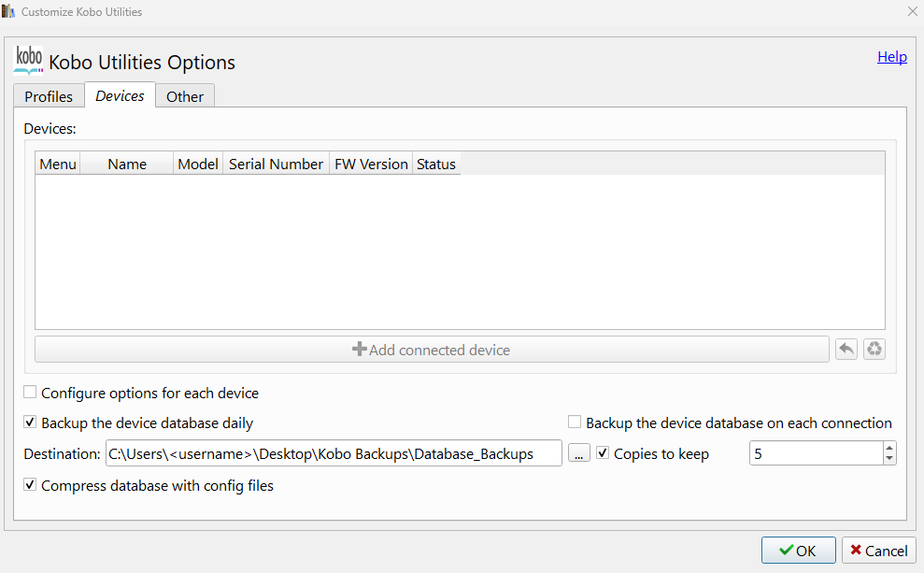The width and height of the screenshot is (924, 573).
Task: Browse for destination folder with ... button
Action: [579, 453]
